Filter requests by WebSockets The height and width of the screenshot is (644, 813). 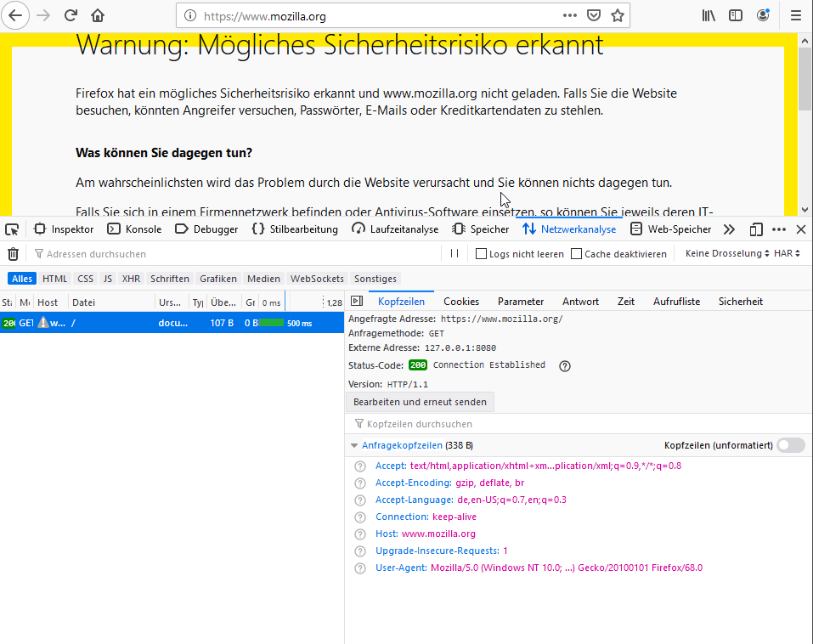point(317,279)
